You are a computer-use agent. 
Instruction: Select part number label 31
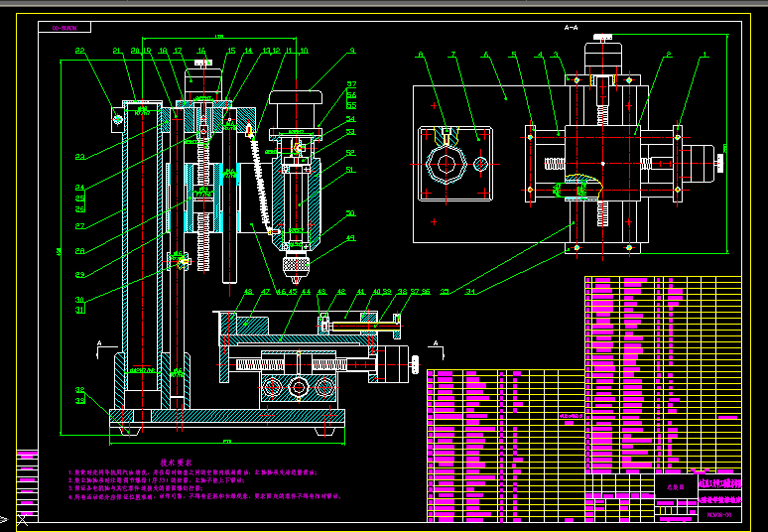tap(79, 310)
